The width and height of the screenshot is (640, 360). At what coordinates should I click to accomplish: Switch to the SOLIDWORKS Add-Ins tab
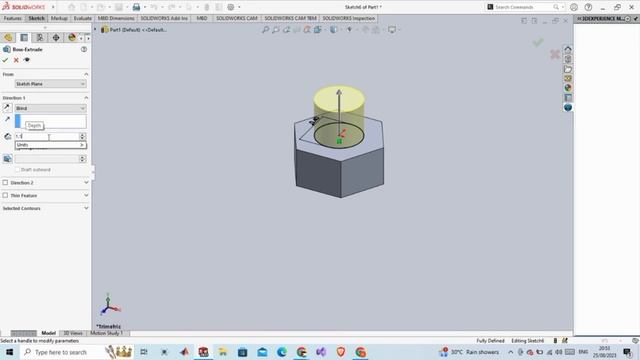[164, 18]
